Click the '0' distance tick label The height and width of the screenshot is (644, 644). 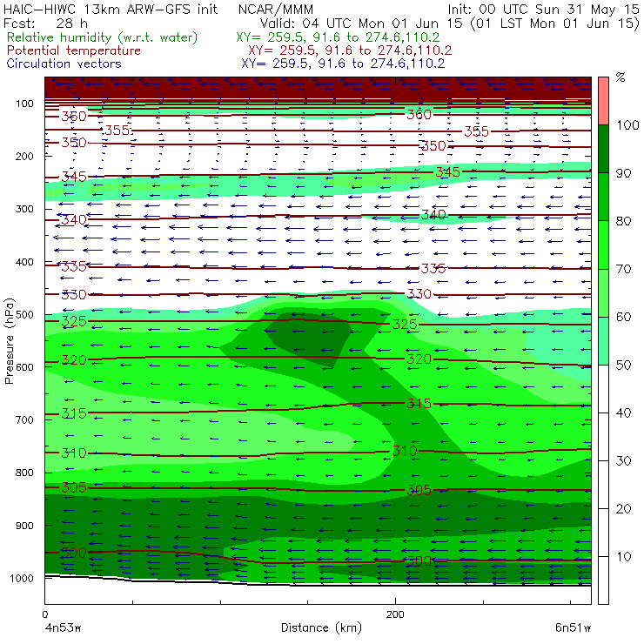(45, 614)
